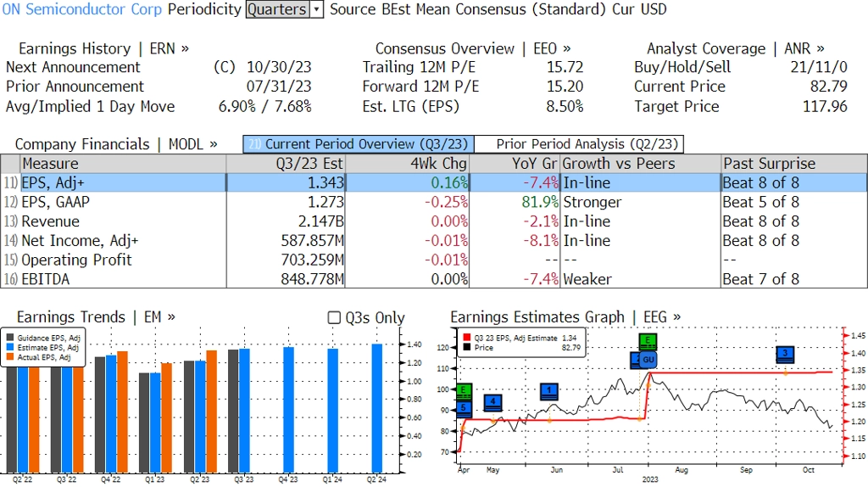Click the 81.9% YoY growth value
The image size is (868, 487).
click(540, 202)
